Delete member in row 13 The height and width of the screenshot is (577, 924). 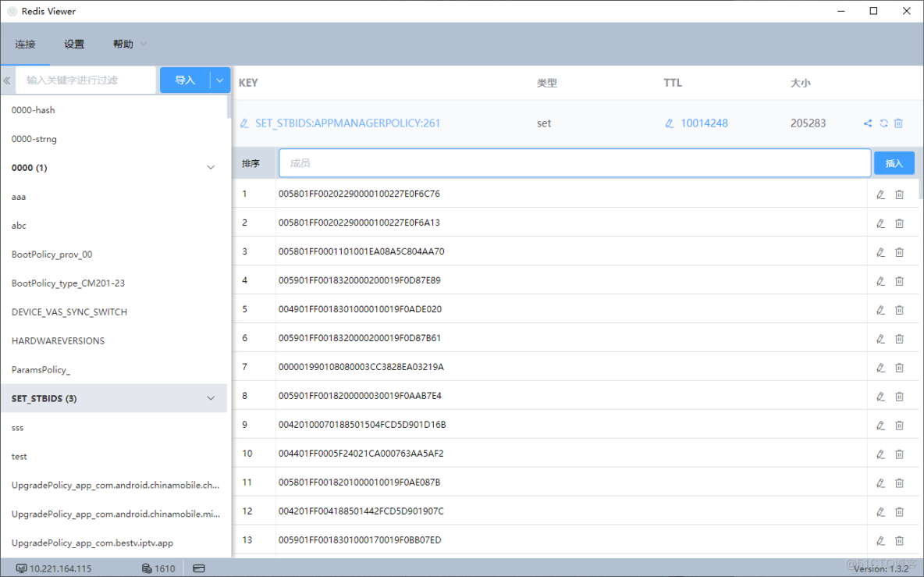coord(899,541)
